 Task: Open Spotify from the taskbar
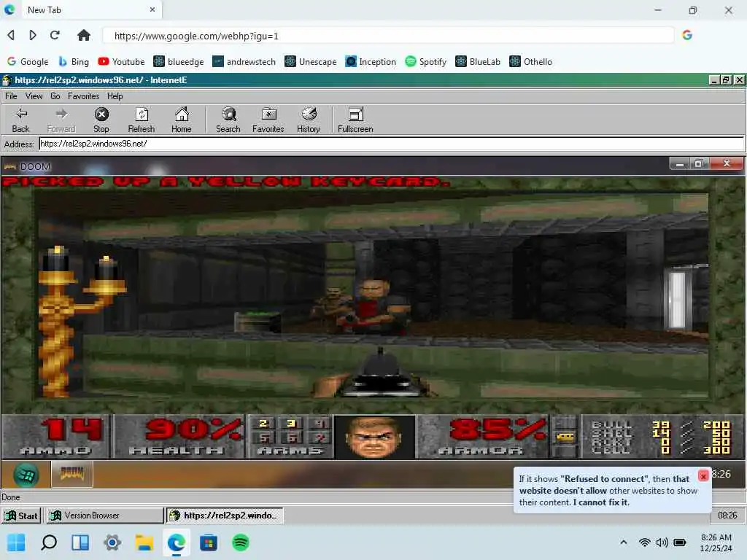point(241,542)
